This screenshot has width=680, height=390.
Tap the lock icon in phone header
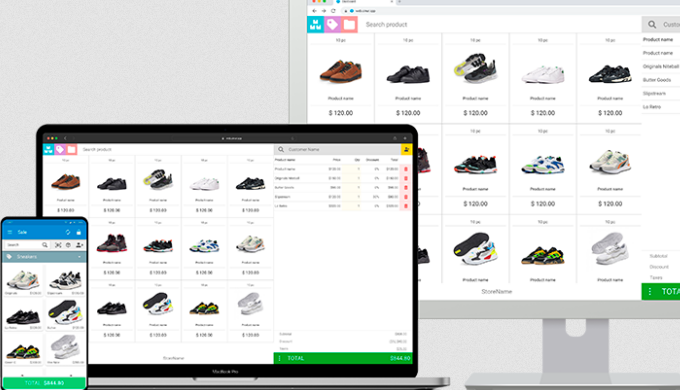tap(78, 232)
